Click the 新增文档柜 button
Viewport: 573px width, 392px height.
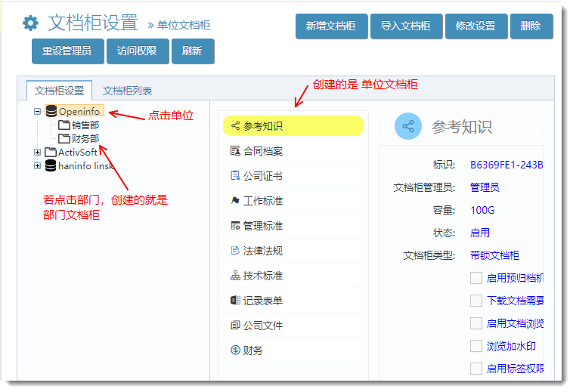tap(330, 26)
